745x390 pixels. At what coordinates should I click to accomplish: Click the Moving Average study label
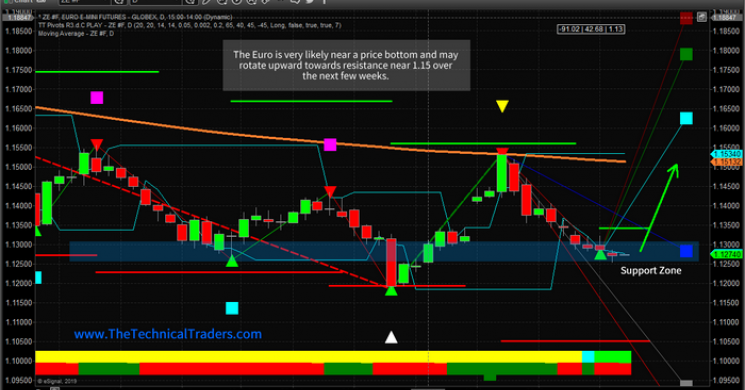(x=76, y=34)
